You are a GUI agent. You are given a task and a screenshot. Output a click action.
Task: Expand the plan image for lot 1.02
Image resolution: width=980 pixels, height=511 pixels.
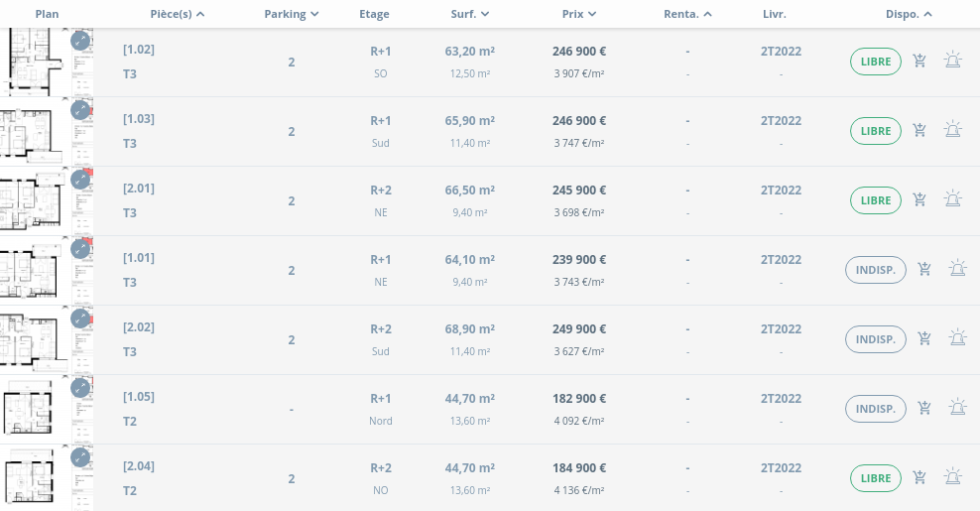[80, 42]
